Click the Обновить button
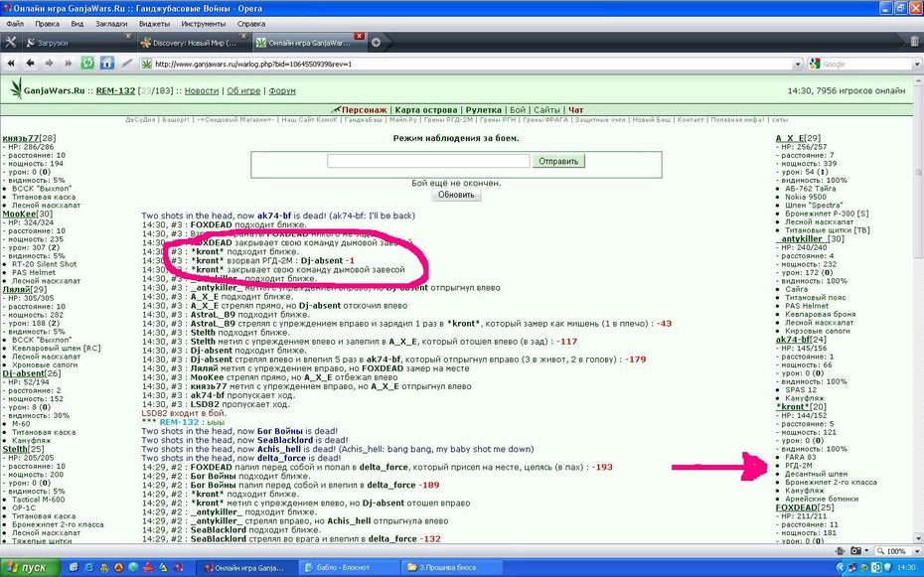Viewport: 924px width, 577px height. (456, 195)
